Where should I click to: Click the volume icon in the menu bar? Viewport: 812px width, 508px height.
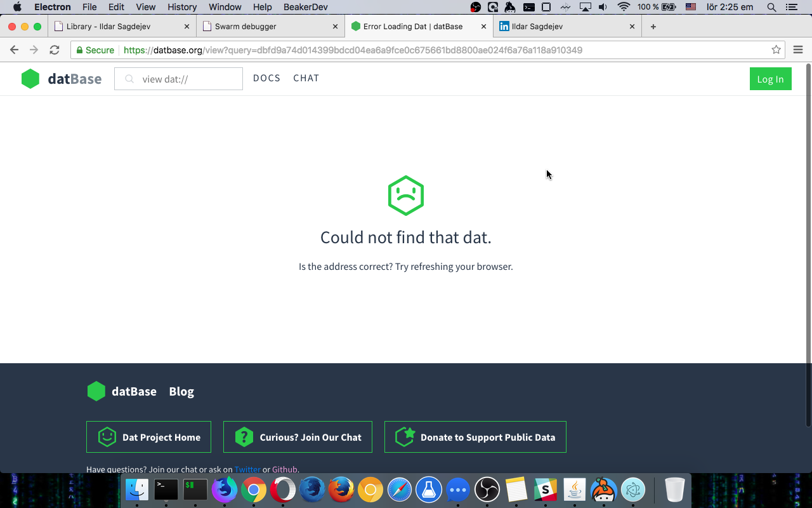click(602, 7)
